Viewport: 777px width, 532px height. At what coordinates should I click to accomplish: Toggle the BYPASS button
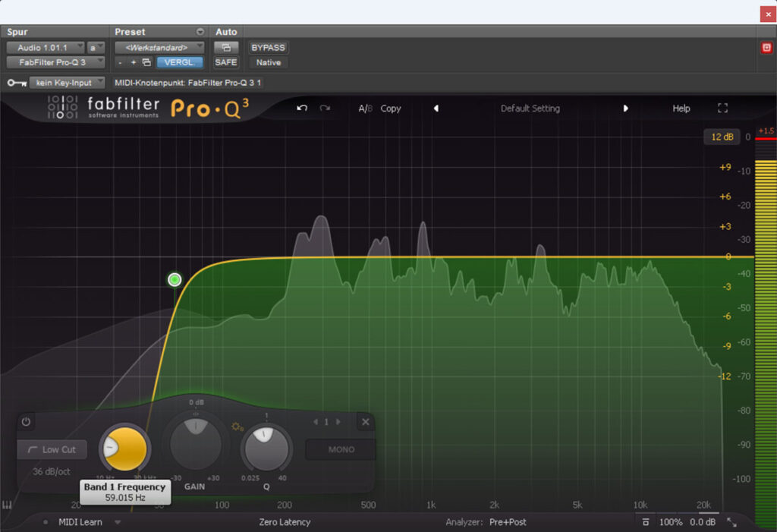pyautogui.click(x=268, y=48)
